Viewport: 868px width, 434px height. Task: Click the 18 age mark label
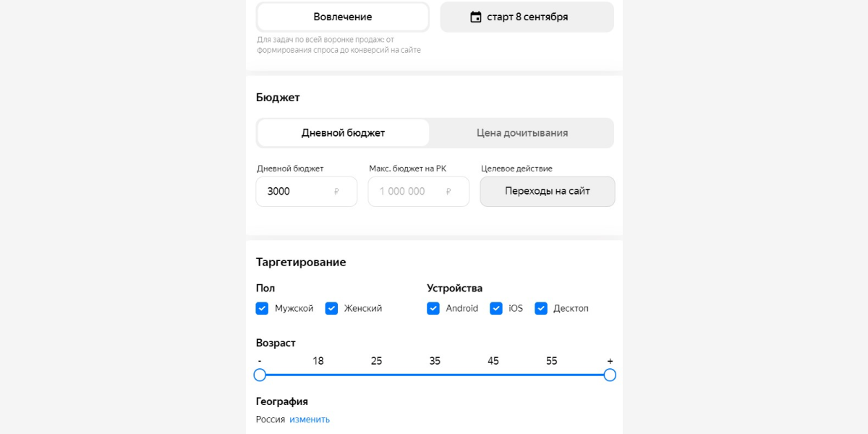click(x=318, y=361)
